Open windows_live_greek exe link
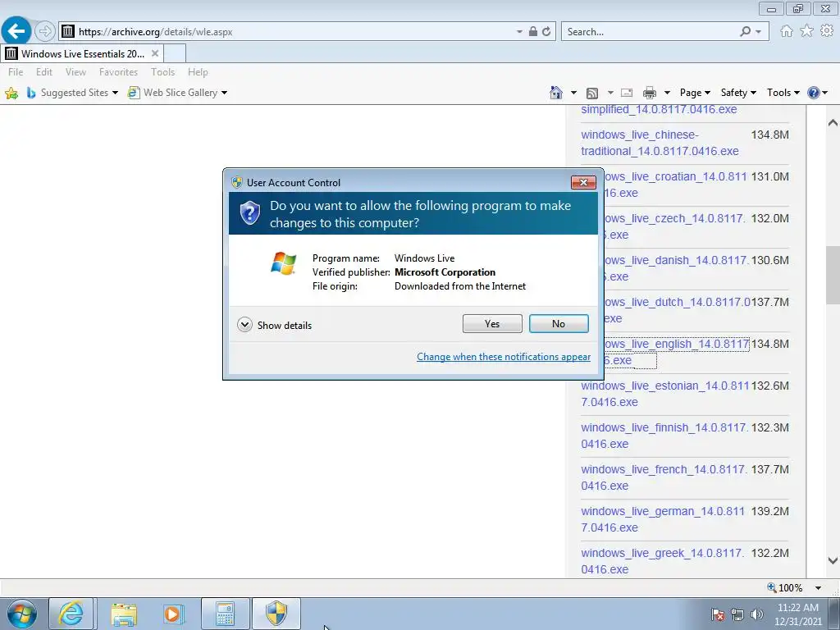This screenshot has height=630, width=840. pos(663,561)
